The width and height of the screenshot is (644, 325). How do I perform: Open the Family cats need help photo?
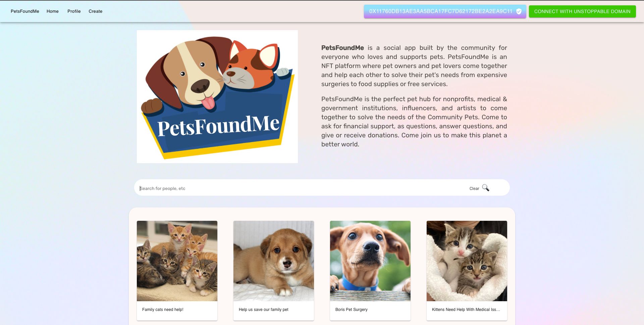click(177, 261)
